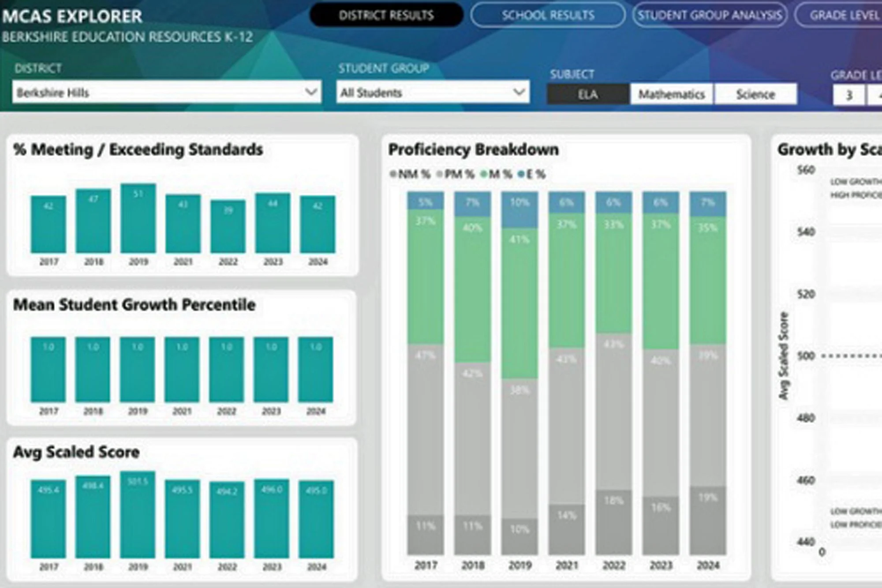Click the 2019 Avg Scaled Score bar
The width and height of the screenshot is (882, 588).
coord(138,515)
